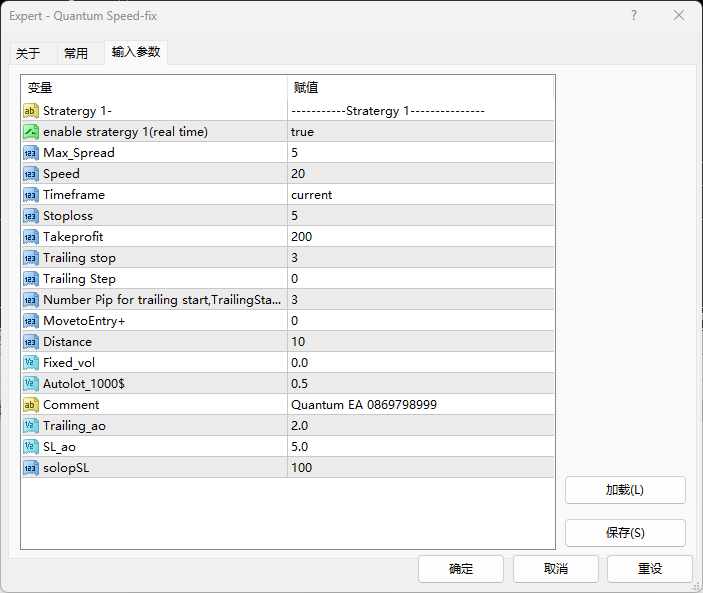Edit the Speed value 20
Image resolution: width=703 pixels, height=593 pixels.
[421, 174]
